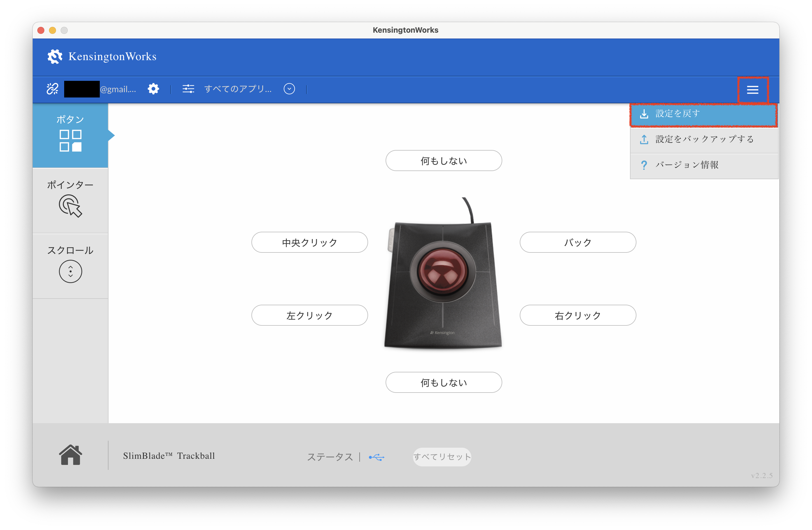The height and width of the screenshot is (530, 812).
Task: Click the SlimBlade trackball image
Action: click(x=443, y=273)
